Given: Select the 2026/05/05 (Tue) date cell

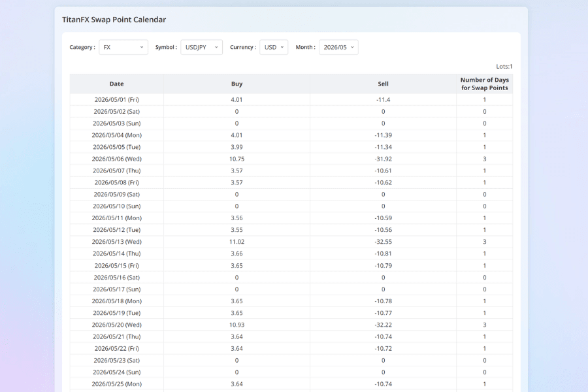Looking at the screenshot, I should (117, 147).
